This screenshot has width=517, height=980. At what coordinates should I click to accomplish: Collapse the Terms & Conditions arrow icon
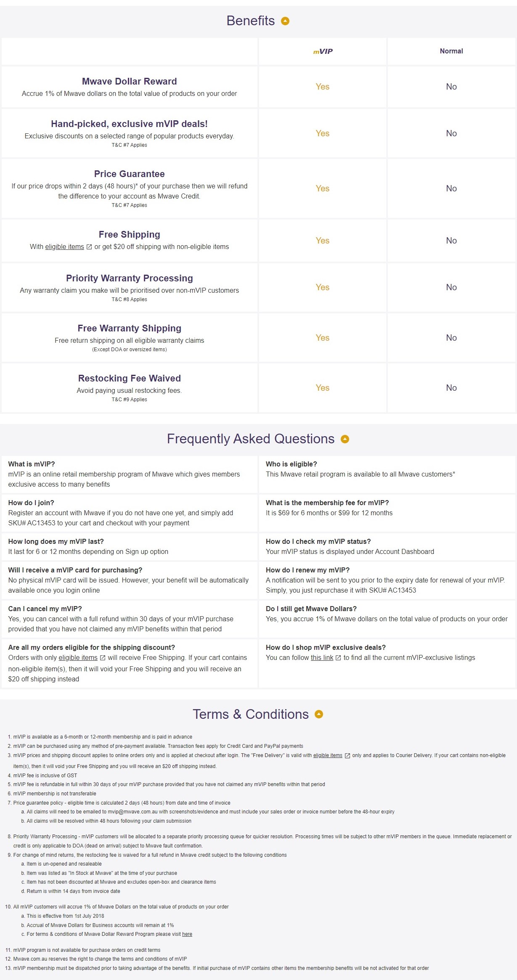pos(319,714)
